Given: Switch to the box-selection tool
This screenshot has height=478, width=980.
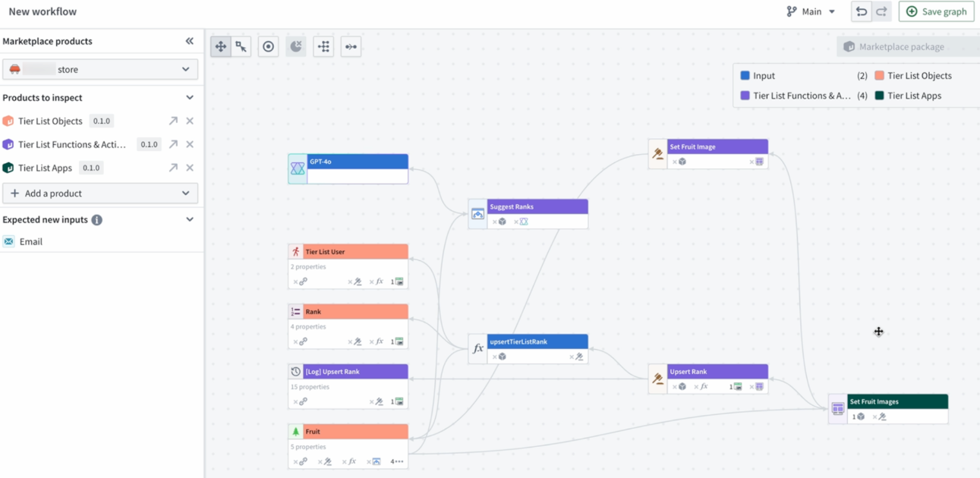Looking at the screenshot, I should coord(241,46).
